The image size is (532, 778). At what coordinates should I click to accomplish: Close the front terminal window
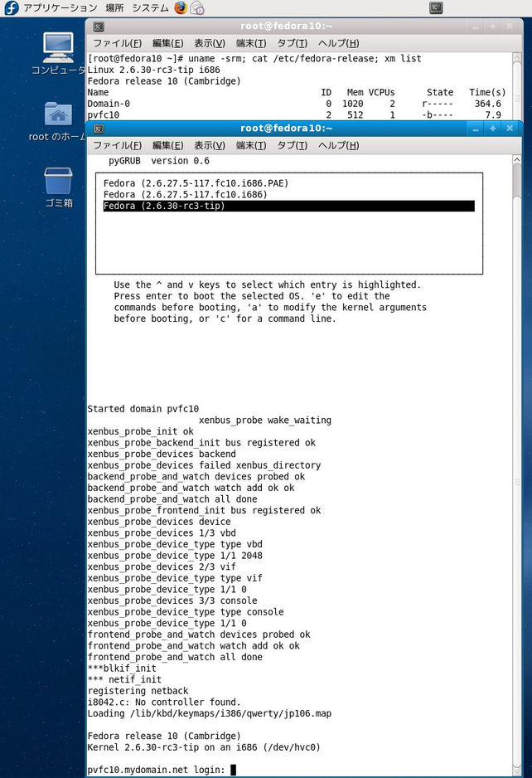[510, 129]
